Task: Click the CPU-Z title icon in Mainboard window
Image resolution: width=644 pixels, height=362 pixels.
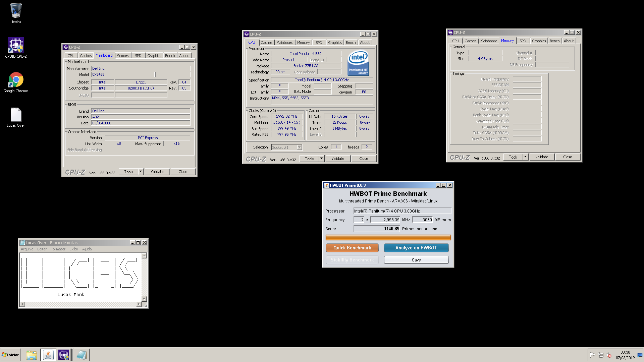Action: coord(66,47)
